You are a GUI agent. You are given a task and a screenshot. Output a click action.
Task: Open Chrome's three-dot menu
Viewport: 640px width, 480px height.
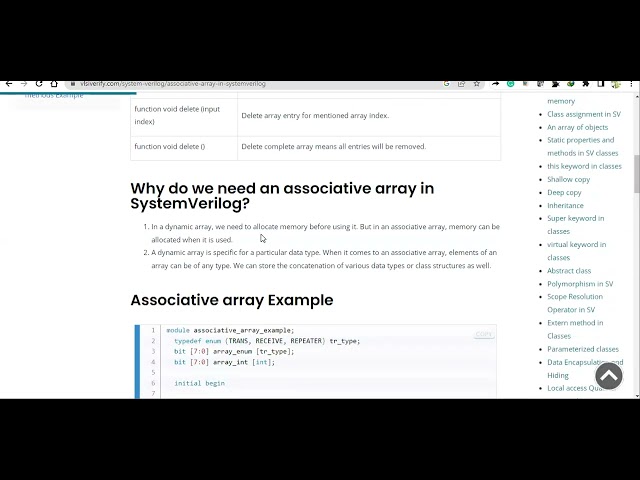pos(631,84)
